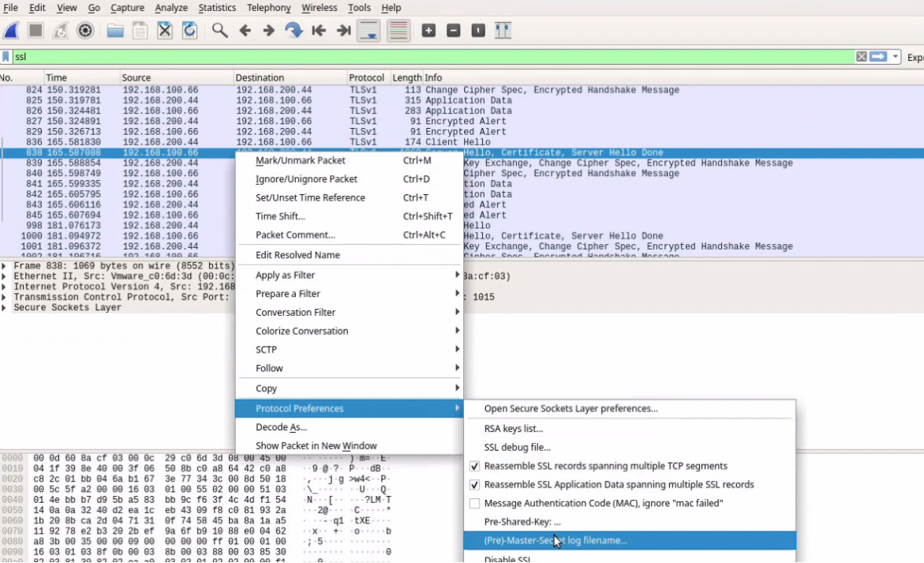Expand Secure Sockets Layer details
The image size is (924, 563).
[4, 308]
